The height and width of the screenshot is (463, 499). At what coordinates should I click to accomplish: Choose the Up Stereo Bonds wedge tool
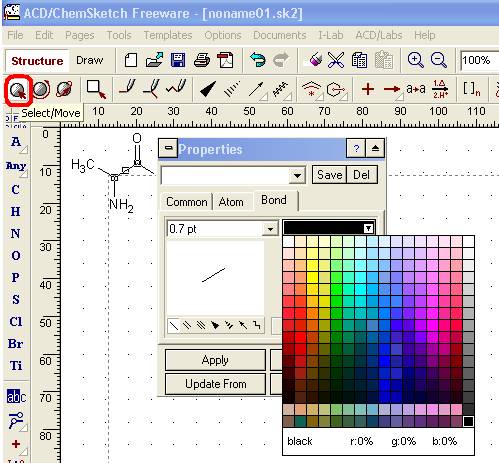pos(208,89)
